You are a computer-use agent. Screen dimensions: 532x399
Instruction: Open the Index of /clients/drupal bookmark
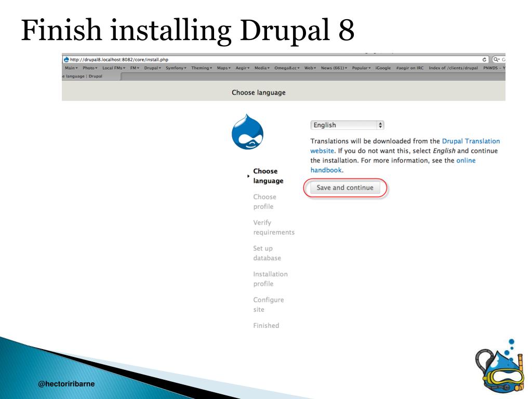tap(453, 68)
